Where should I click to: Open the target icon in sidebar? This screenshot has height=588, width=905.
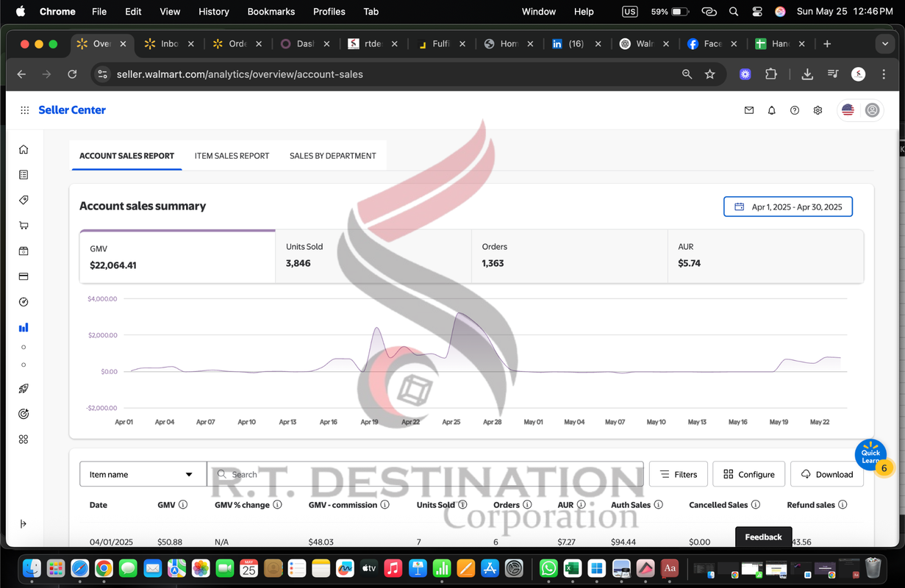[x=24, y=414]
